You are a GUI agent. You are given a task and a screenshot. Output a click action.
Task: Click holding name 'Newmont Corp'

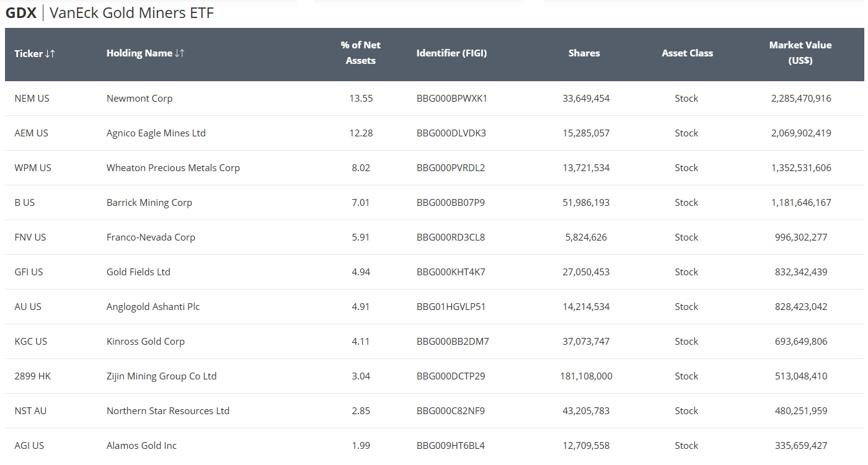139,99
